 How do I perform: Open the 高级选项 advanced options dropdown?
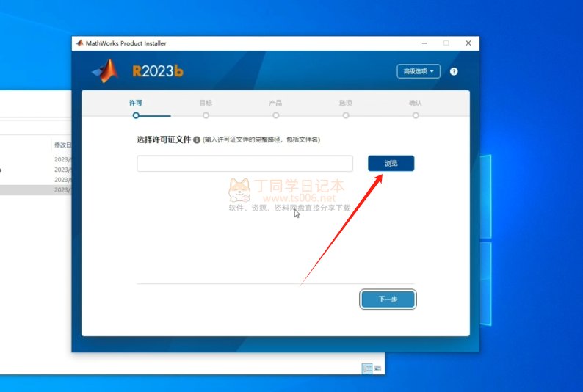click(419, 71)
